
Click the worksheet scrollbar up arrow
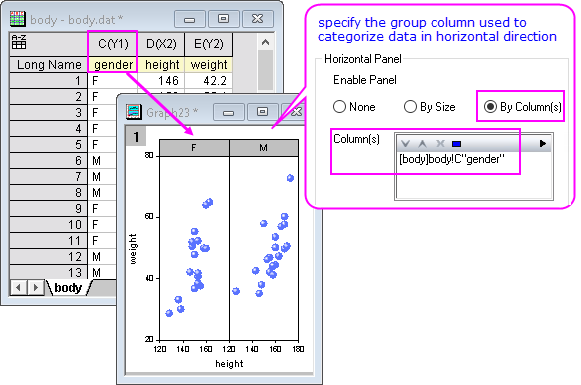[265, 42]
